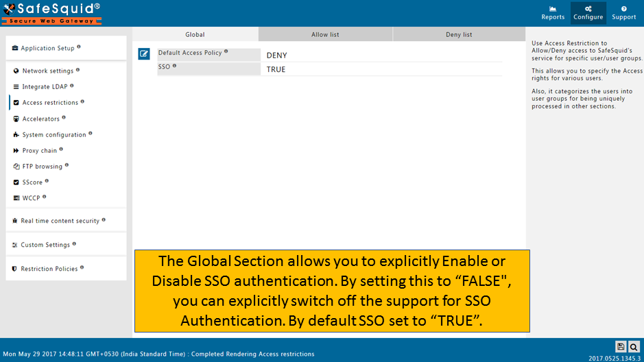
Task: Open Proxy chain settings
Action: 39,151
